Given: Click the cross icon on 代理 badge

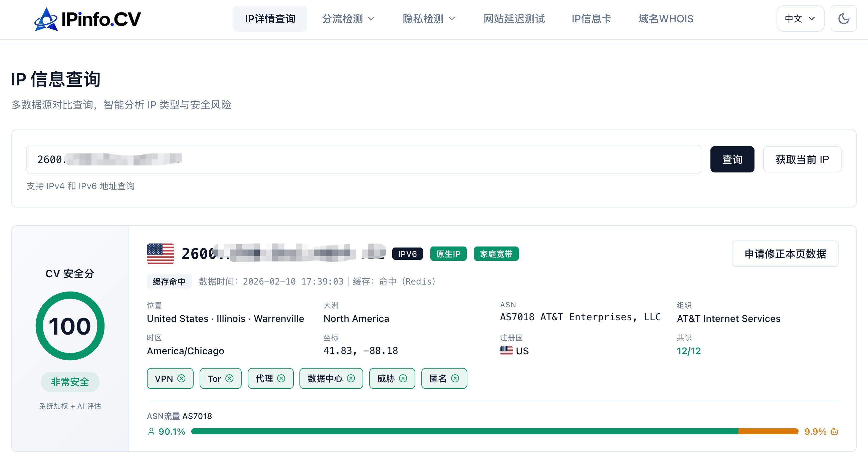Looking at the screenshot, I should (282, 378).
